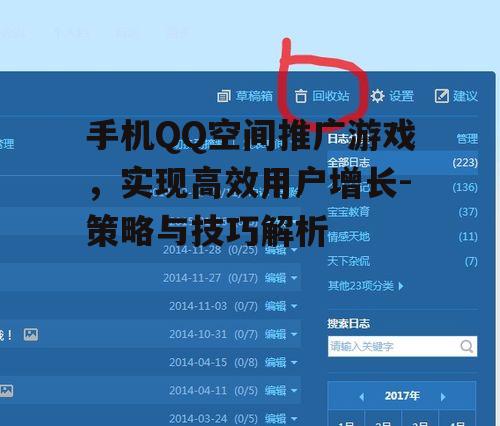Go to previous year in calendar
This screenshot has width=500, height=426.
(362, 397)
